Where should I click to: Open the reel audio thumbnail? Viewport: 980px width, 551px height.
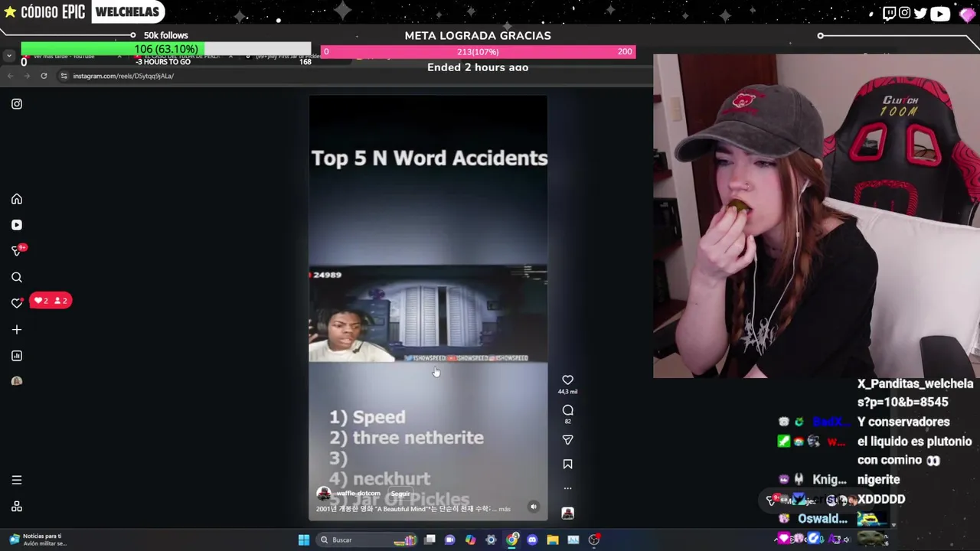point(567,514)
